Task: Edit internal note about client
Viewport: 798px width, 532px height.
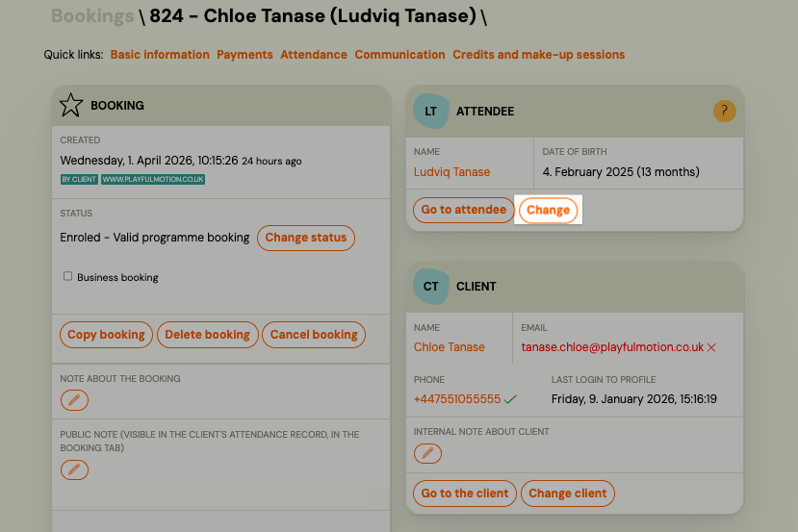Action: tap(428, 453)
